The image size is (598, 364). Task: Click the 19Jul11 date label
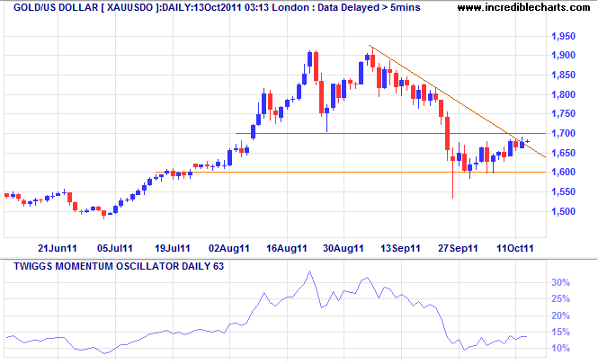[x=173, y=249]
